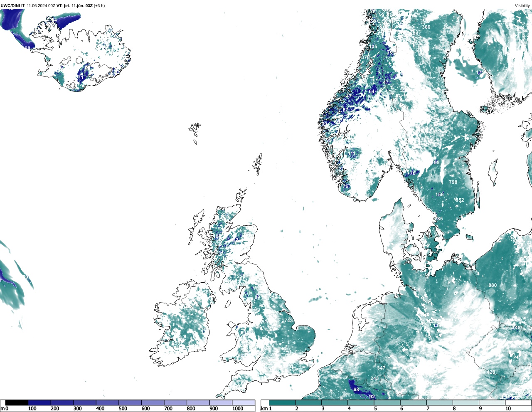This screenshot has width=532, height=412.
Task: Pick the 600–700 m lavender legend swatch
Action: (153, 402)
